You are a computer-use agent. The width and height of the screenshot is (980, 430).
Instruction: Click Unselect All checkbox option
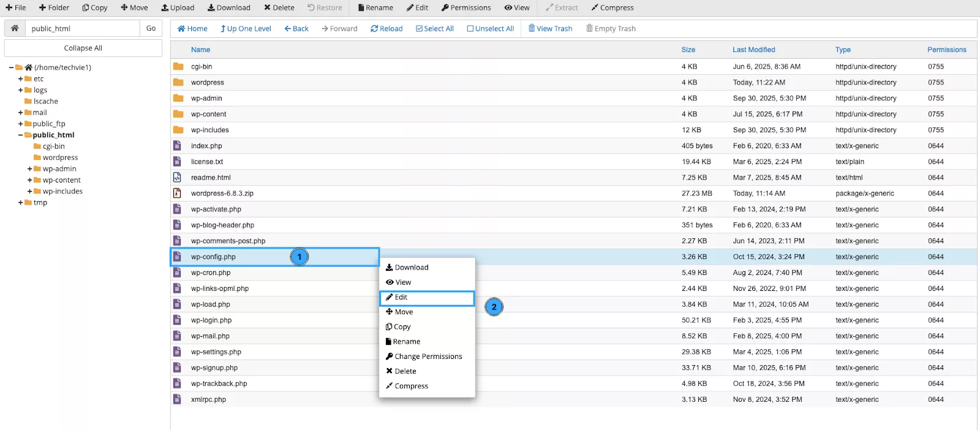tap(490, 29)
